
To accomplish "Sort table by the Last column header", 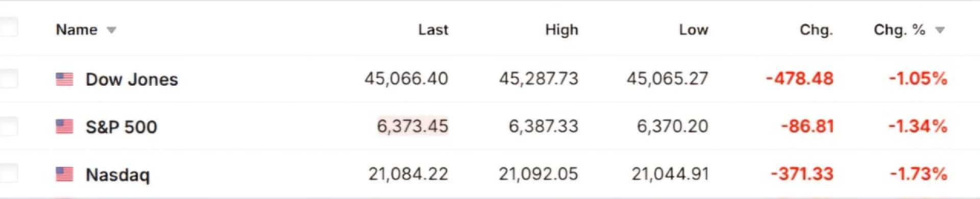I will click(x=433, y=30).
